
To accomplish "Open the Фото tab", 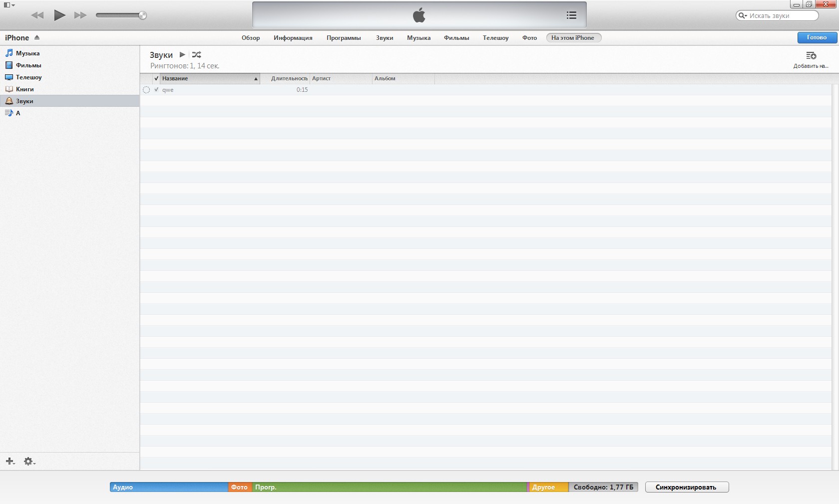I will [x=529, y=38].
